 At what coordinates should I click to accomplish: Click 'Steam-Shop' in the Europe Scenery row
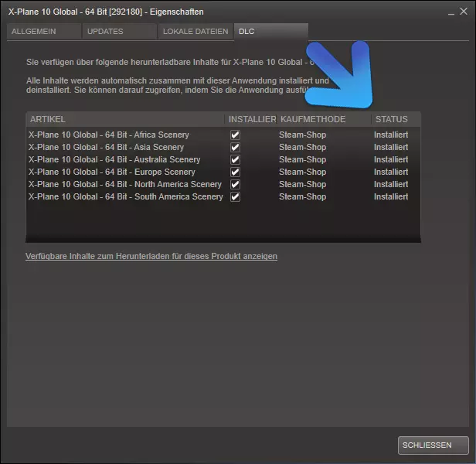click(303, 172)
